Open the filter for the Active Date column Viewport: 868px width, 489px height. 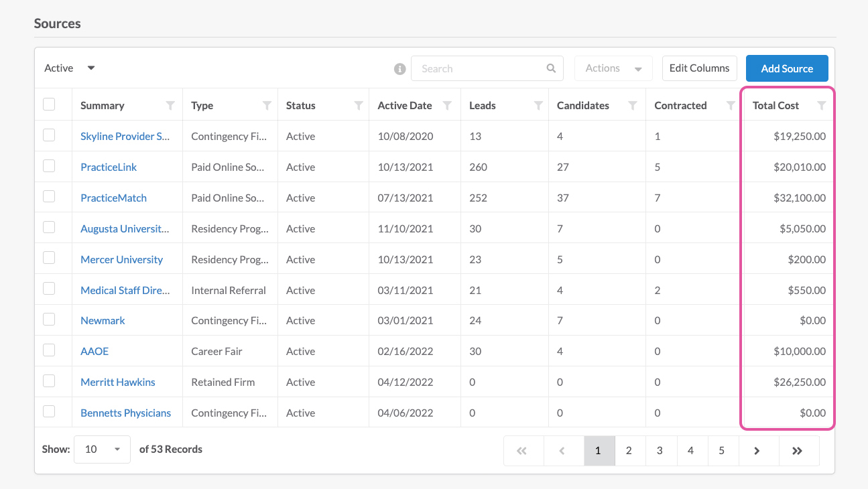tap(447, 105)
